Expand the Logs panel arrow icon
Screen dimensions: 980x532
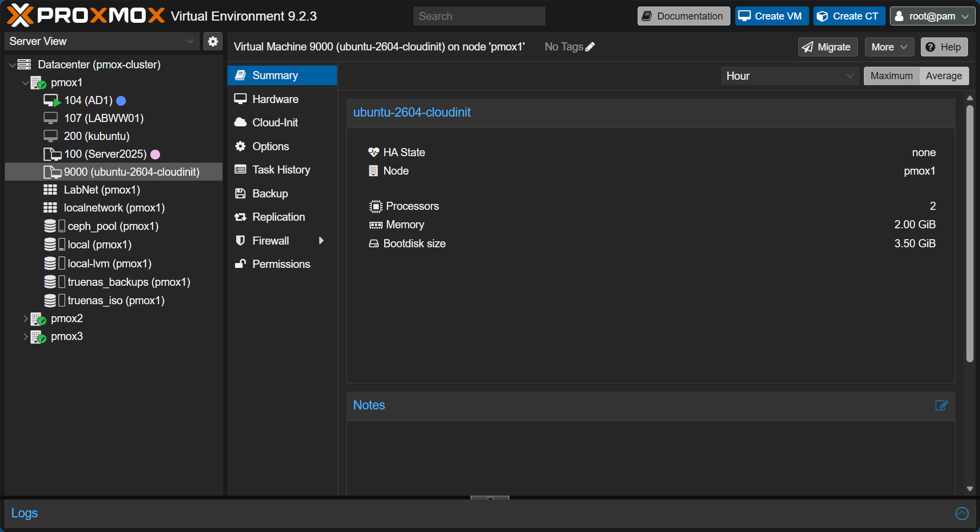[962, 513]
